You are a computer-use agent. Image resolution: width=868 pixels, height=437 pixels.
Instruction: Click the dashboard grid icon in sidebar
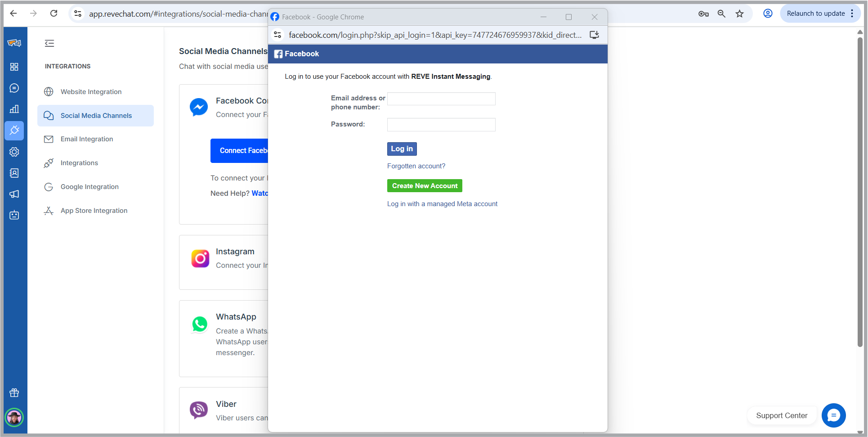14,67
